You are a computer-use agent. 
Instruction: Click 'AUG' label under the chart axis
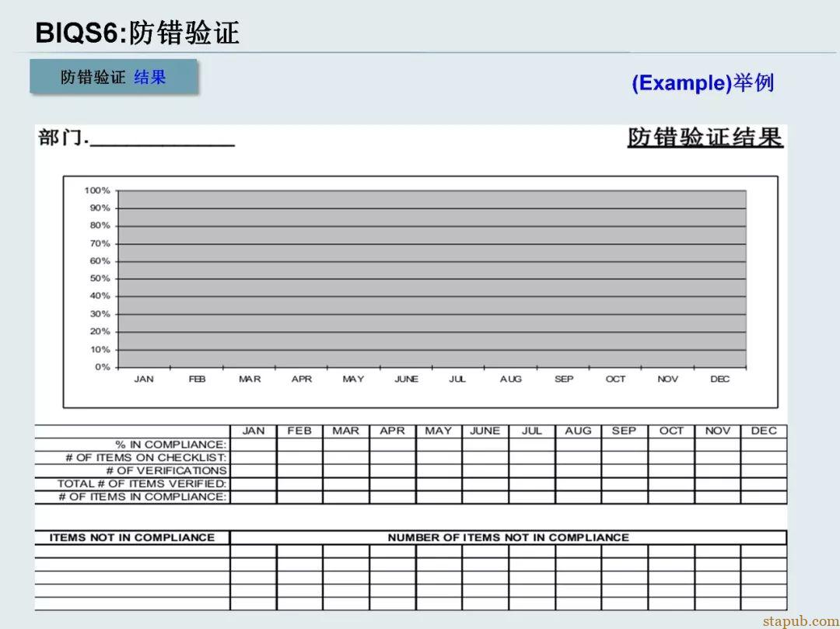click(x=510, y=379)
